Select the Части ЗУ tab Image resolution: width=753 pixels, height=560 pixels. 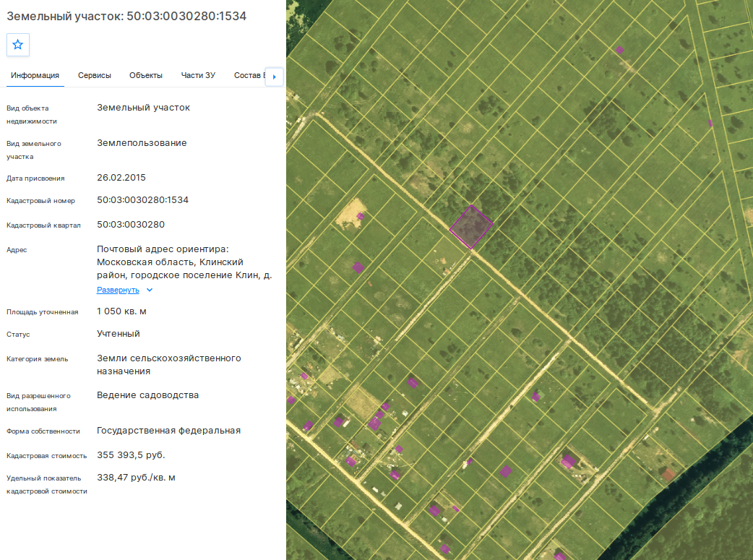click(198, 75)
